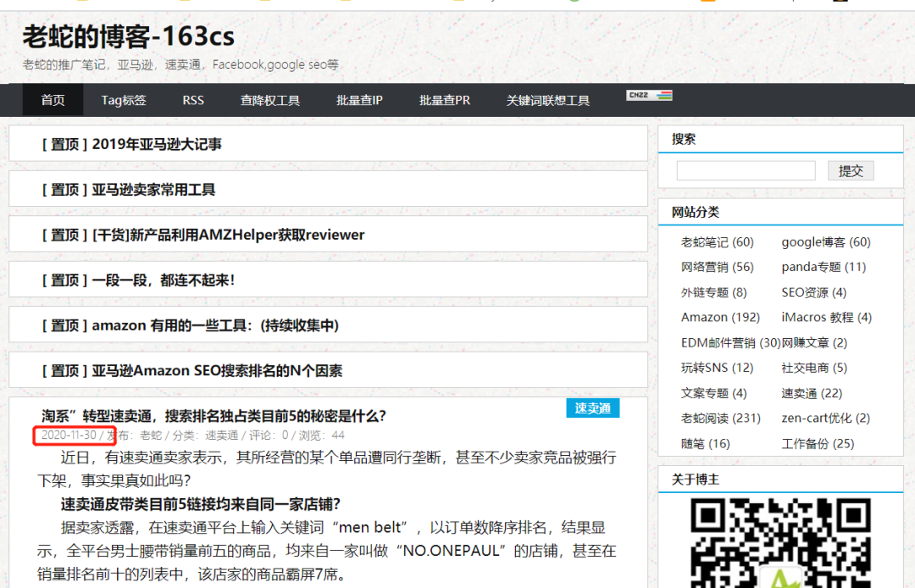Select 批量查IP from the nav bar

click(359, 100)
